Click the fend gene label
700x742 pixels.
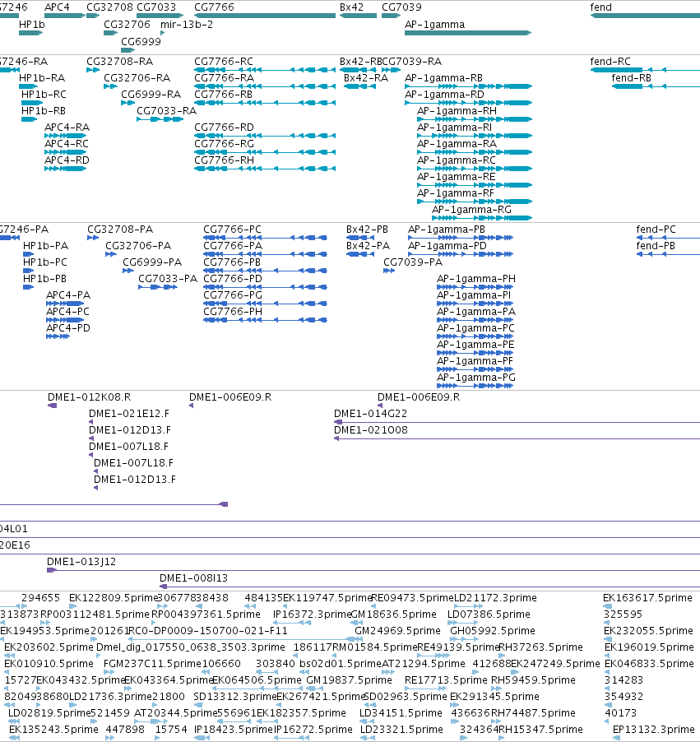tap(601, 7)
